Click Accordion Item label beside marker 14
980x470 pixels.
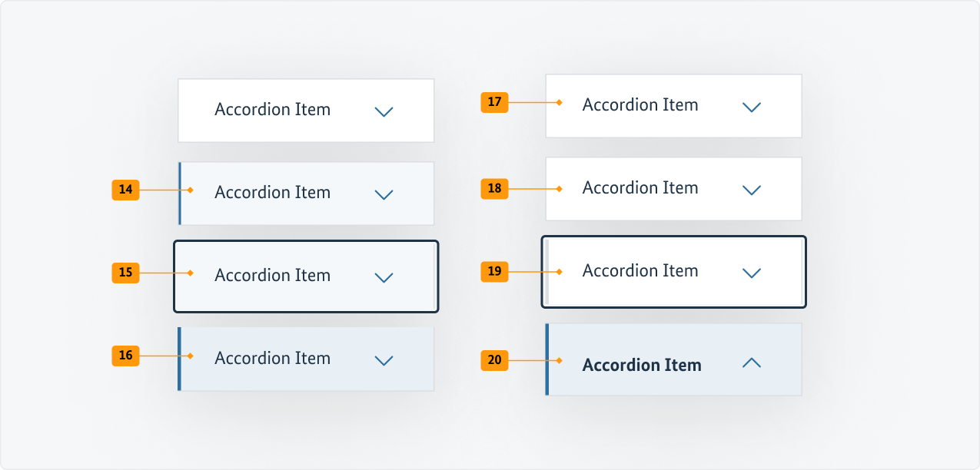pyautogui.click(x=272, y=192)
